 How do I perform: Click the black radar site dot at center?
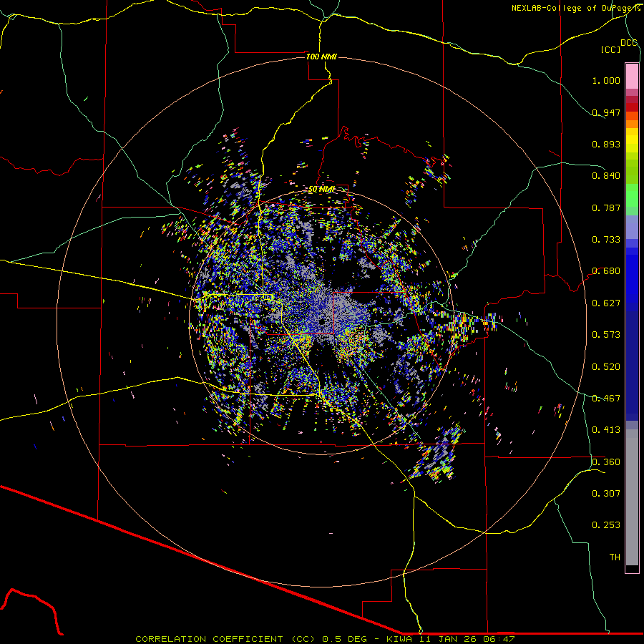[321, 322]
